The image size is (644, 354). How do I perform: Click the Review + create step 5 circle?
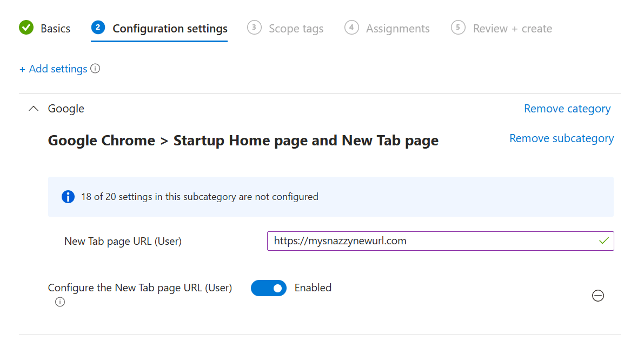[x=458, y=28]
